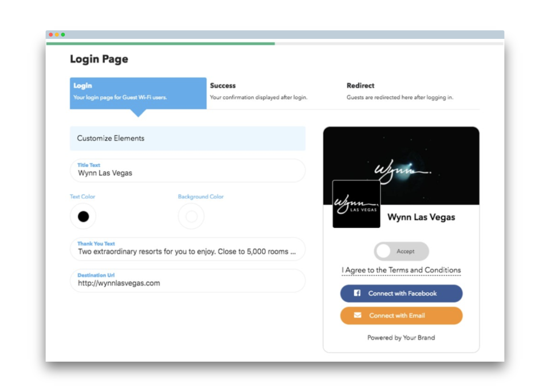Click the green progress bar
Viewport: 550px width, 392px height.
click(x=160, y=43)
